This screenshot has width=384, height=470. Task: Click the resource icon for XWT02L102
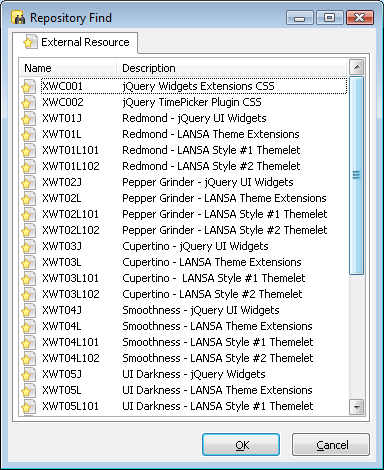click(28, 230)
